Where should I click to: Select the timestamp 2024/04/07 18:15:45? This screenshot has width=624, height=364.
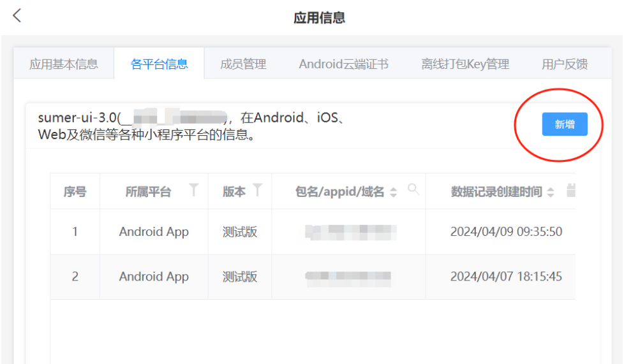pos(506,277)
